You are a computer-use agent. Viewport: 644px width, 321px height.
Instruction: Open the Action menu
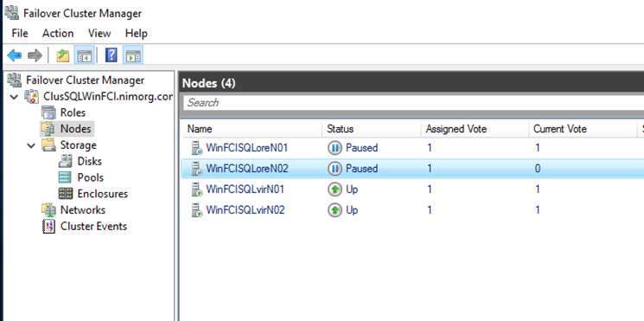[58, 33]
